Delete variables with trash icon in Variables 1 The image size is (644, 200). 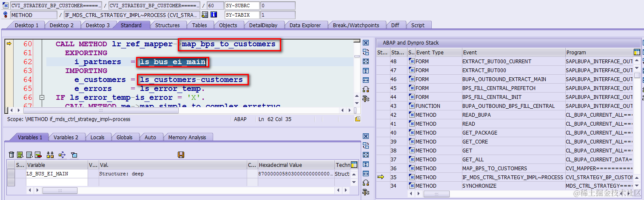[11, 155]
